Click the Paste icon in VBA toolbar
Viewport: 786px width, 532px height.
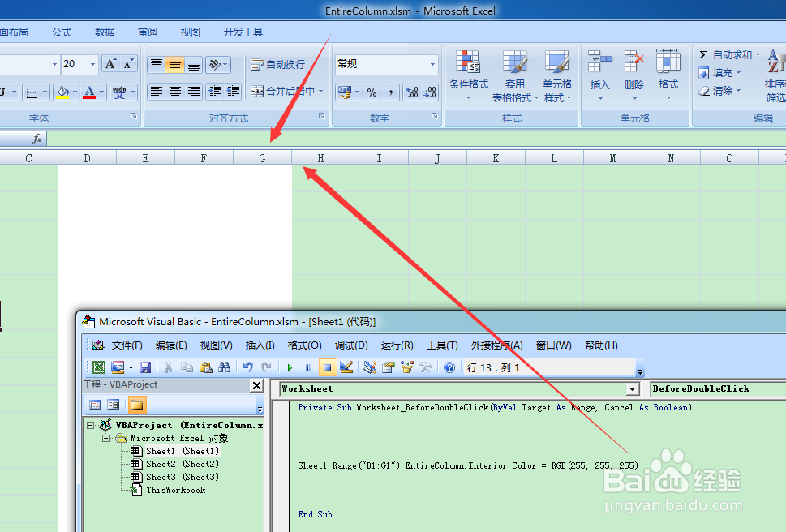point(205,367)
